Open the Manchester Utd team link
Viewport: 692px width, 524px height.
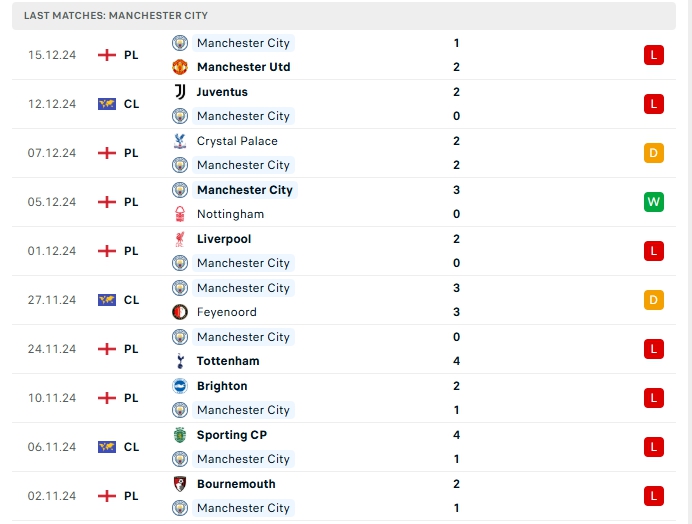pos(243,67)
